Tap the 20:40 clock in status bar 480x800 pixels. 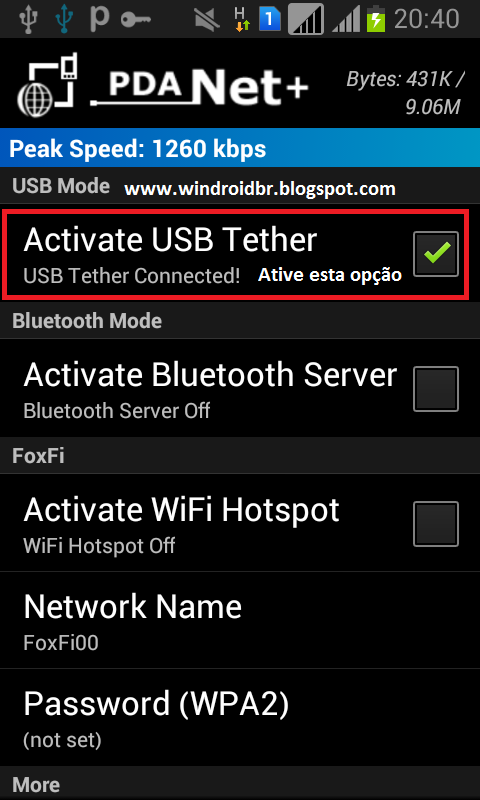click(427, 19)
